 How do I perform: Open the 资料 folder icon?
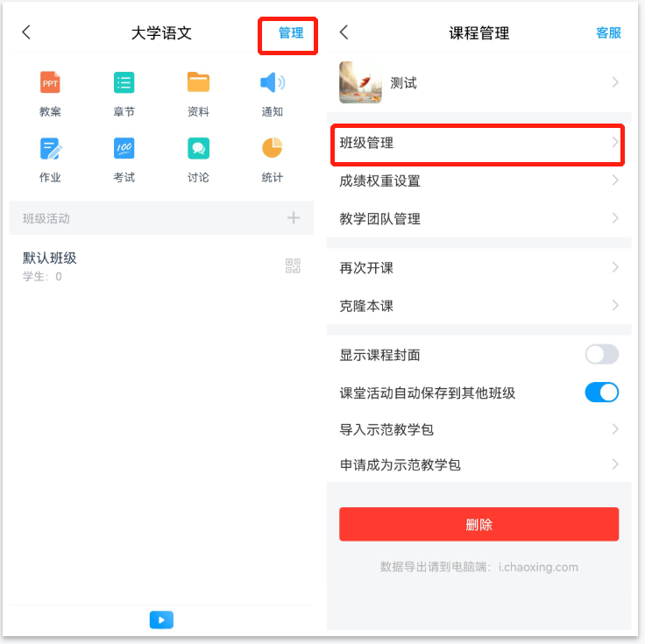[x=198, y=81]
